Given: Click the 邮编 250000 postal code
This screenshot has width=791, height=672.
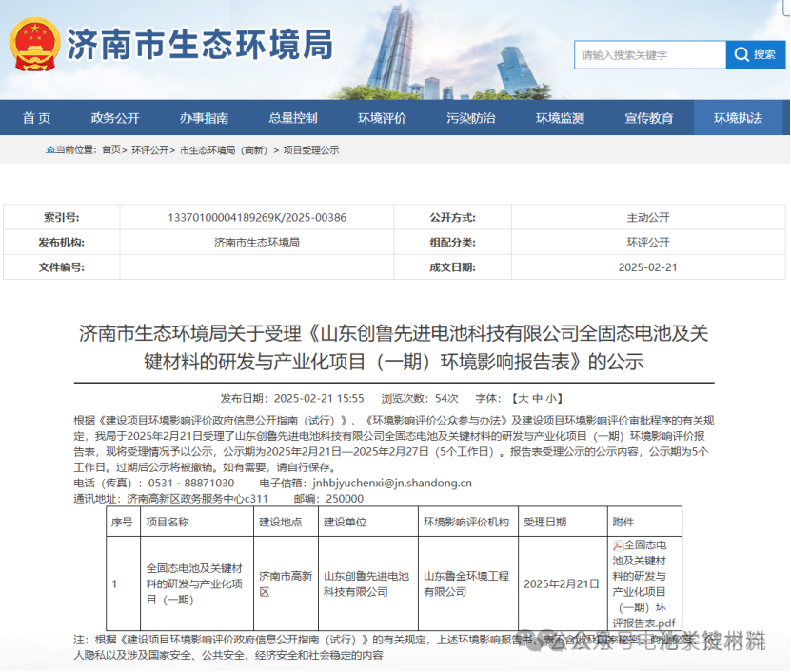Looking at the screenshot, I should click(328, 499).
